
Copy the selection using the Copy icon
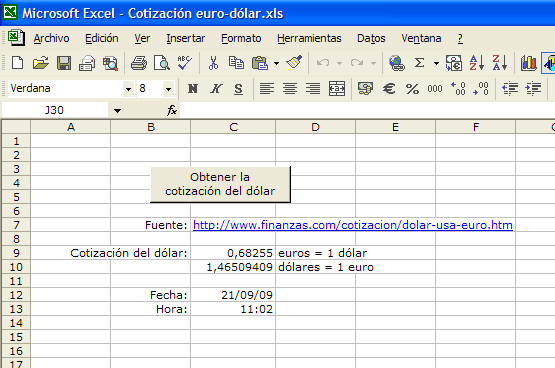(236, 63)
